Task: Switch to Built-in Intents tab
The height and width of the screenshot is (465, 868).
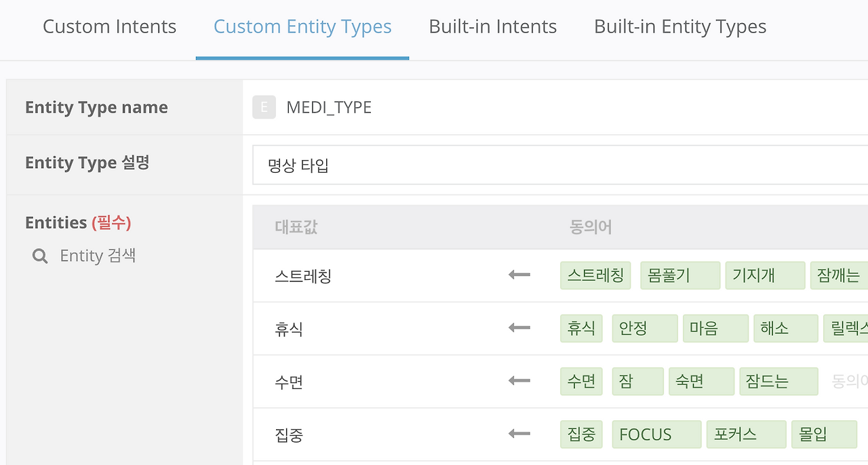Action: point(492,27)
